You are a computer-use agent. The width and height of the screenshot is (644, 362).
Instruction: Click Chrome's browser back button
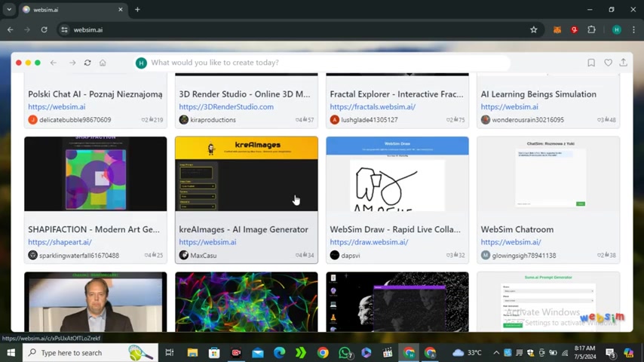tap(11, 29)
